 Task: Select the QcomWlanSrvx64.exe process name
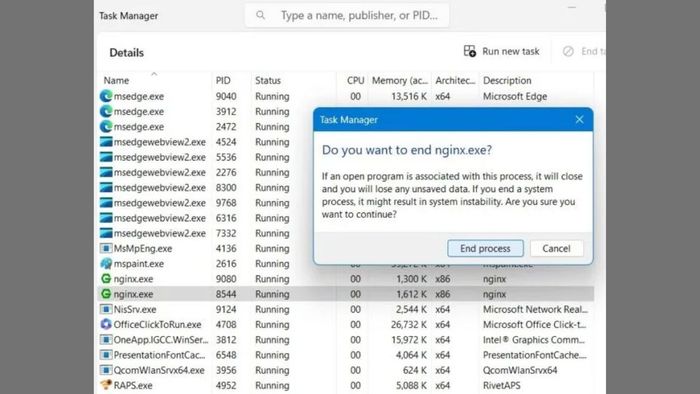[x=159, y=370]
